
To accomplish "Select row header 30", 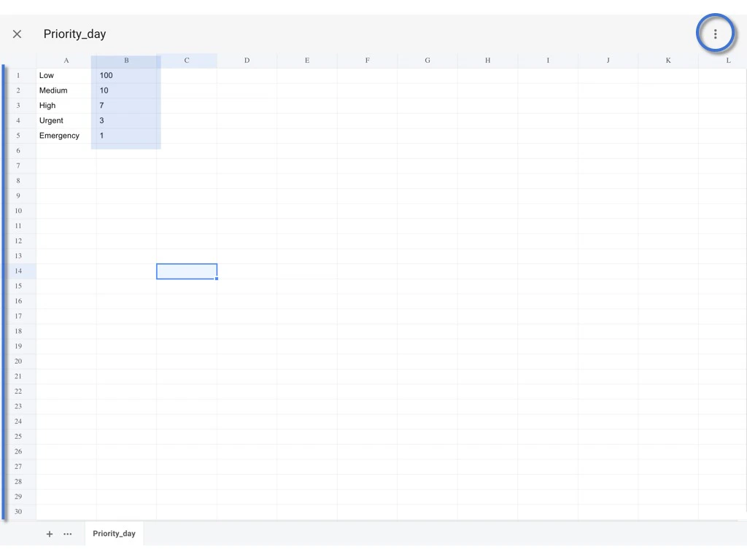I will coord(18,511).
